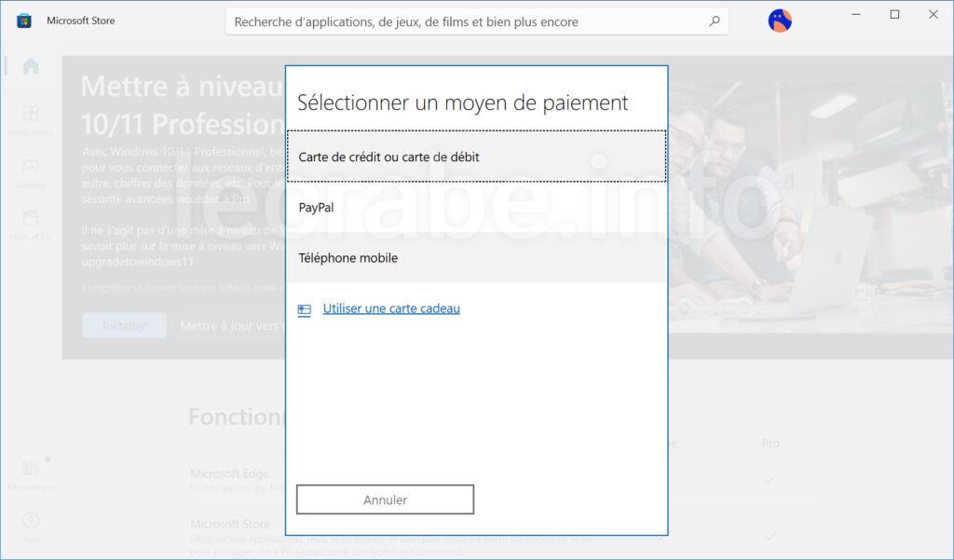954x560 pixels.
Task: Click the Microsoft Store logo icon
Action: [x=23, y=20]
